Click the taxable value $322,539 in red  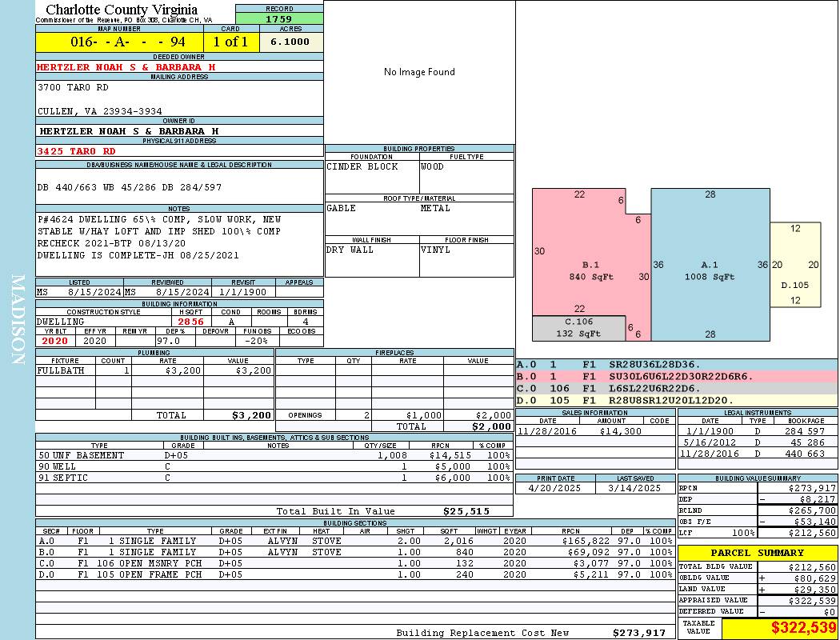(x=803, y=627)
